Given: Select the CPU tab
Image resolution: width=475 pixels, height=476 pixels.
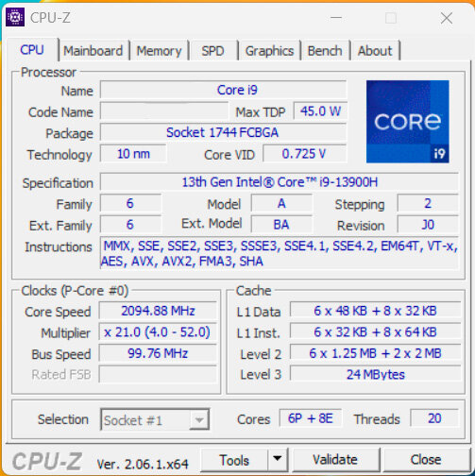Looking at the screenshot, I should tap(32, 50).
